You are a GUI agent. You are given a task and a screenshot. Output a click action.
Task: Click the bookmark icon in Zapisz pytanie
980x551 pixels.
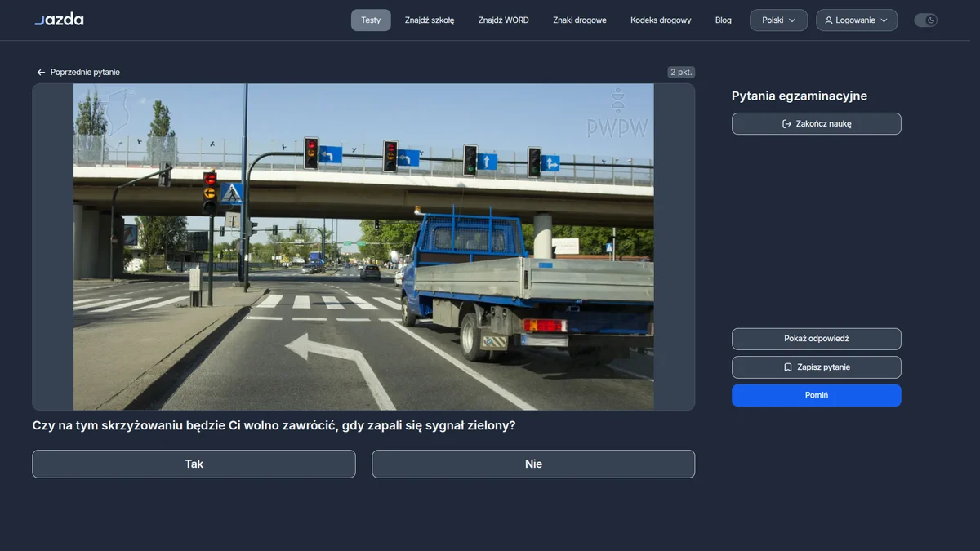pos(788,367)
